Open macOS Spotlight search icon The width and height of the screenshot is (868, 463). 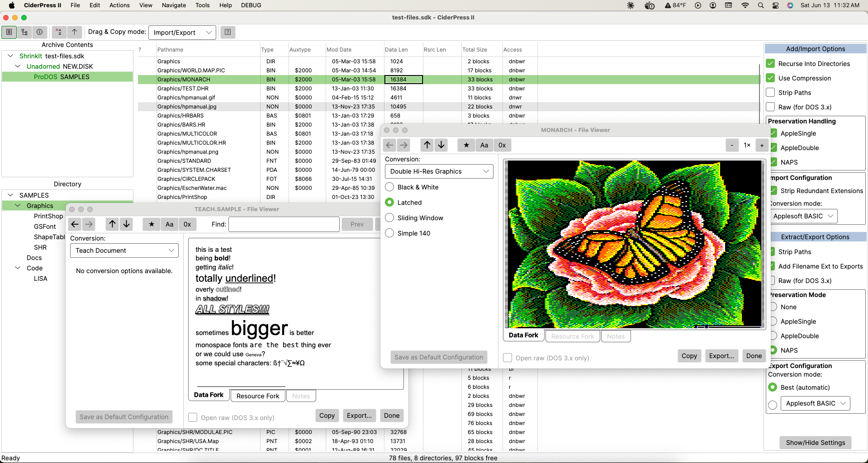coord(761,5)
